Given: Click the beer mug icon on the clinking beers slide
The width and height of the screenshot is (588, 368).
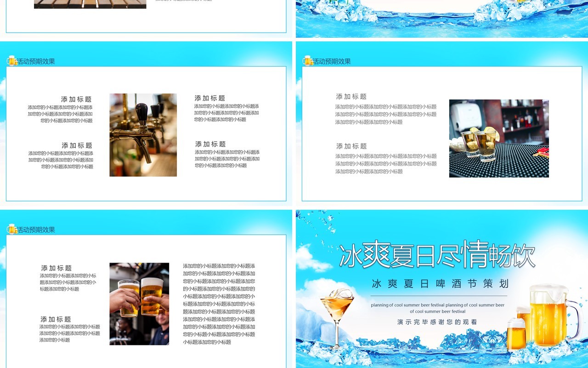Looking at the screenshot, I should point(12,229).
